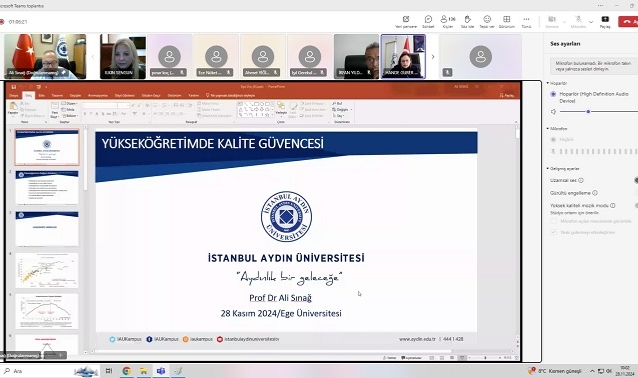Click the Prof Dr Ali Sınağ text

(x=280, y=298)
